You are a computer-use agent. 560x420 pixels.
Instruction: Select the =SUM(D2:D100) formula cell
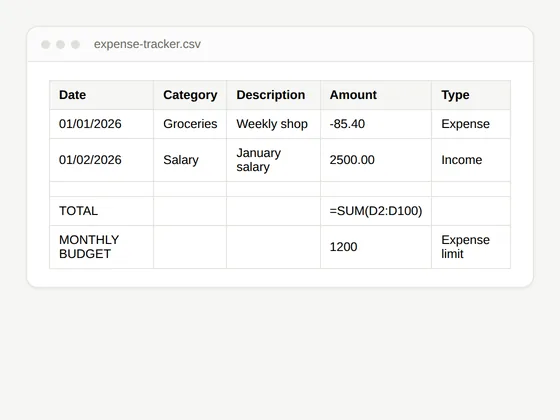point(376,211)
